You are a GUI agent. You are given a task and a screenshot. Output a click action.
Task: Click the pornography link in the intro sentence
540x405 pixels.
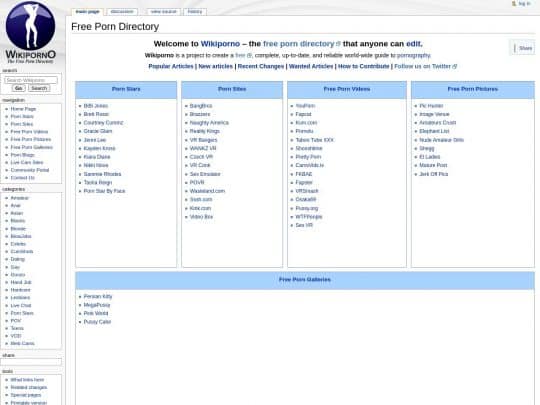click(413, 55)
